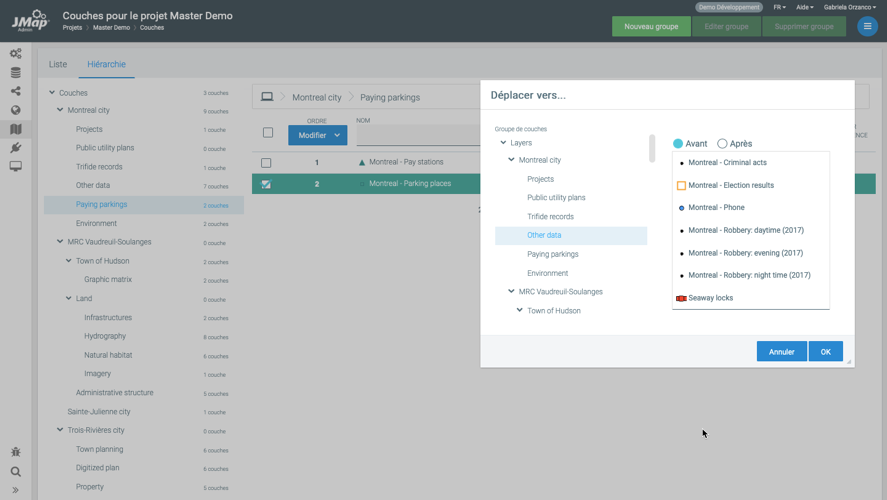Select the Après radio button
The image size is (887, 500).
point(722,144)
